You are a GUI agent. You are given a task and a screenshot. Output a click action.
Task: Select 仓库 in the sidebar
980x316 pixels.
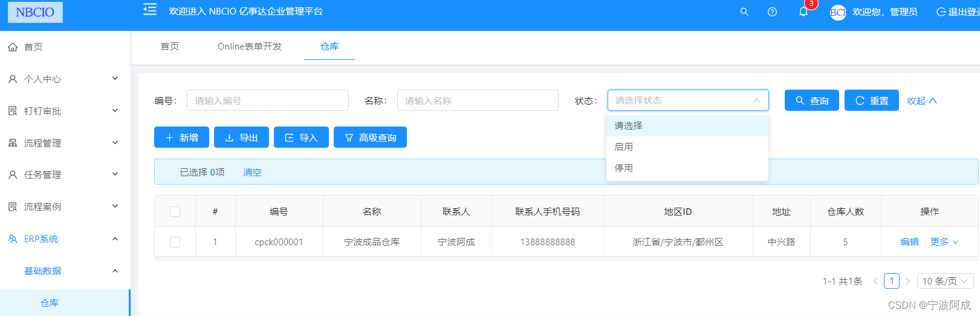click(x=65, y=303)
